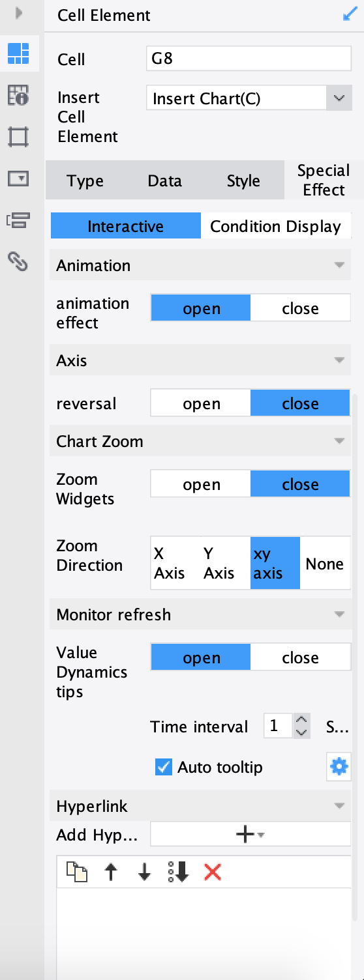
Task: Select the Cell Attributes sidebar icon
Action: pos(18,95)
